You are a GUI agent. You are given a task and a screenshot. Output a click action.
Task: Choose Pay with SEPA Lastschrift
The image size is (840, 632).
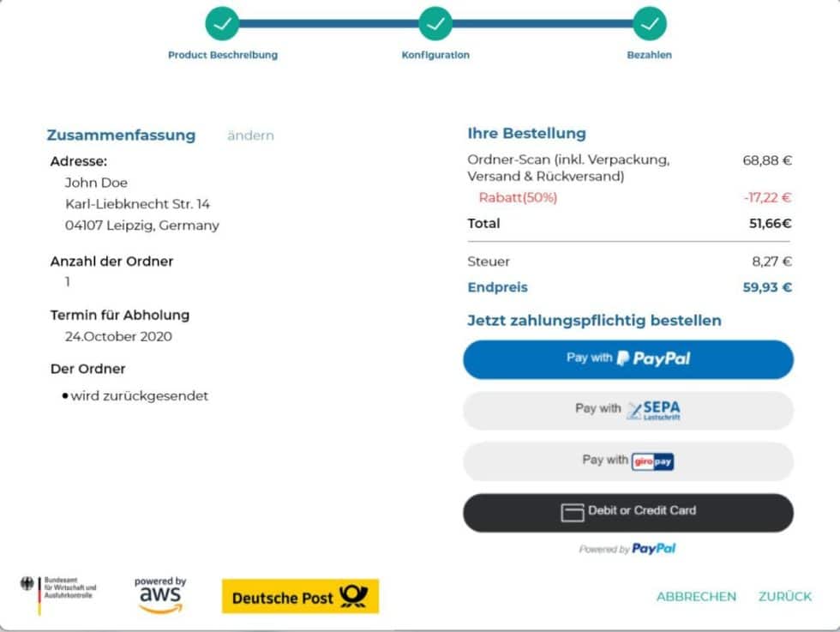(628, 410)
